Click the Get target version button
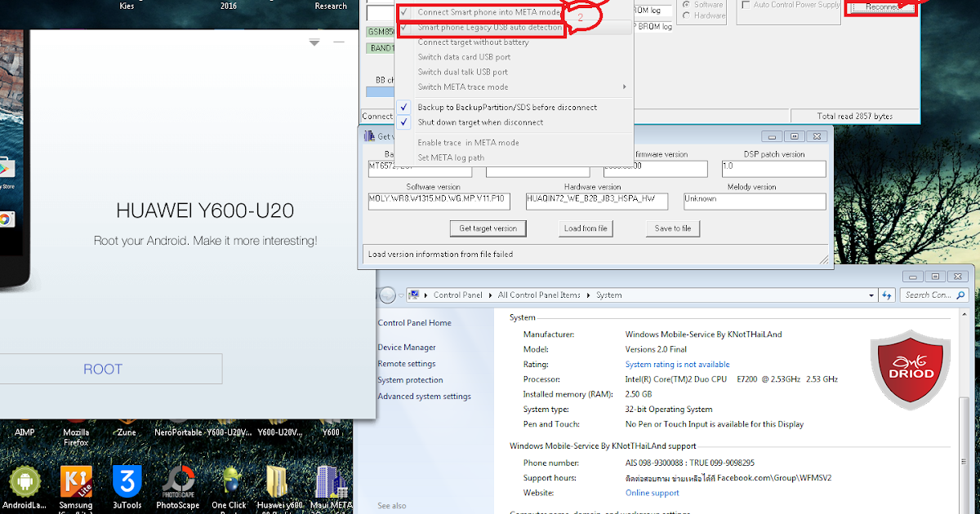 coord(488,228)
